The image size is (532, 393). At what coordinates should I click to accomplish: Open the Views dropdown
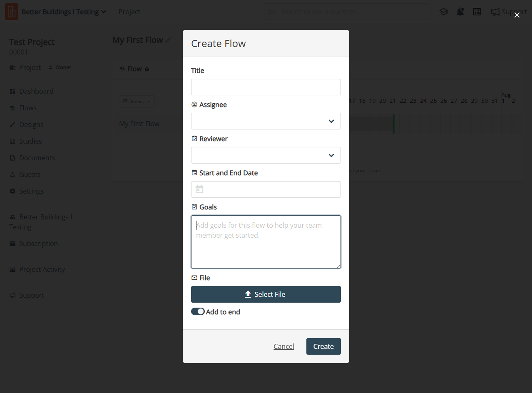(137, 102)
